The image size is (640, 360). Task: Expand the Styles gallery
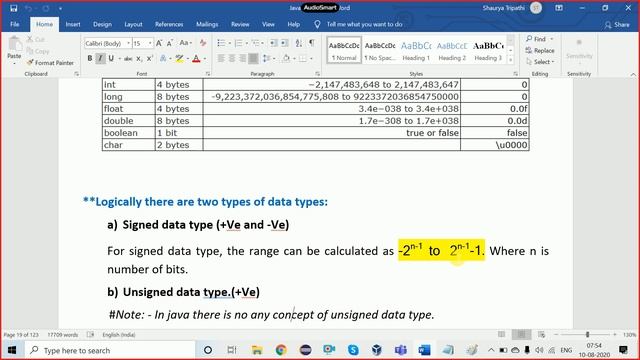(x=510, y=60)
